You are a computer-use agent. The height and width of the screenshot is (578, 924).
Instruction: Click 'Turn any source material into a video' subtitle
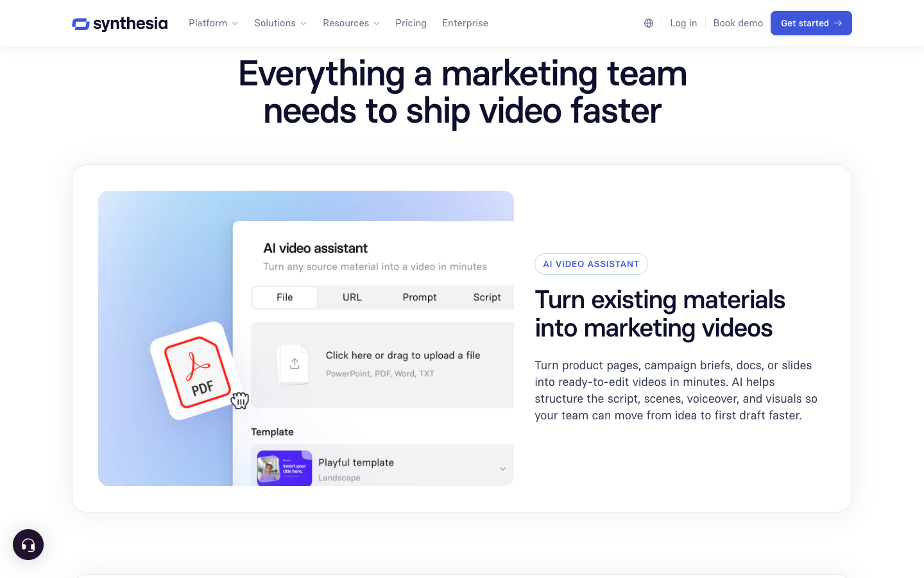click(x=375, y=267)
